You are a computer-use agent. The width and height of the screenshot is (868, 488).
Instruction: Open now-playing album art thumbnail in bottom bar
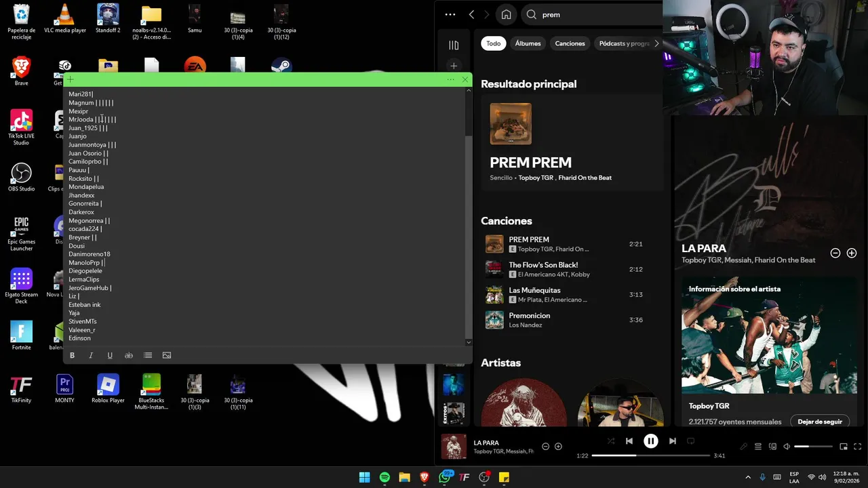pos(454,447)
